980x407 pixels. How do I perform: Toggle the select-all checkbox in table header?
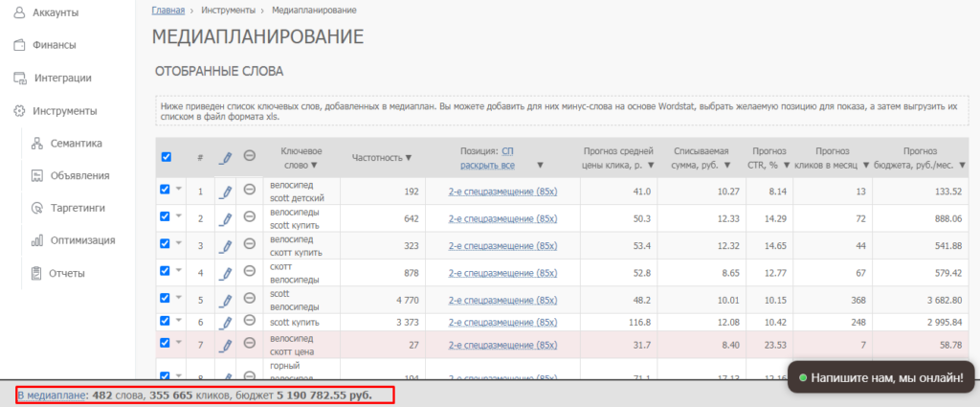[x=166, y=157]
